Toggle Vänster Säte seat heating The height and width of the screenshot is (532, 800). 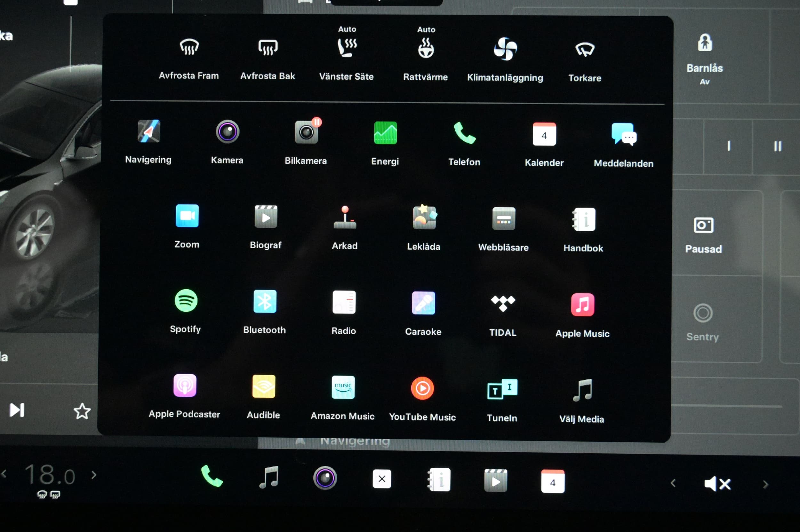347,54
